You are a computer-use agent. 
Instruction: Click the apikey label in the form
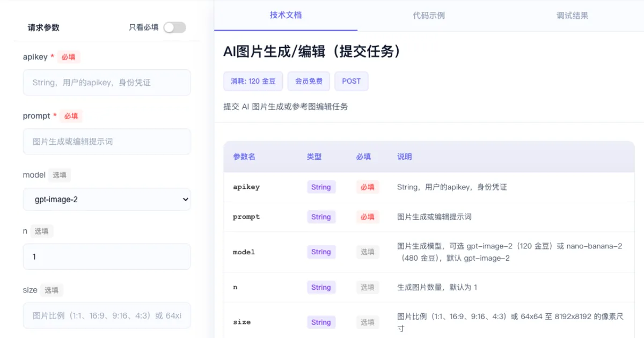35,57
